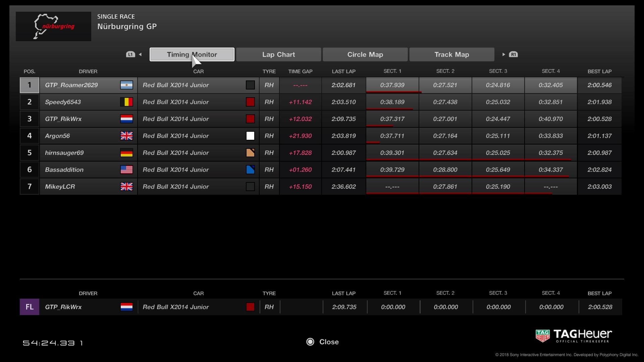Click the purple FL fastest lap badge
The image size is (644, 362).
30,307
